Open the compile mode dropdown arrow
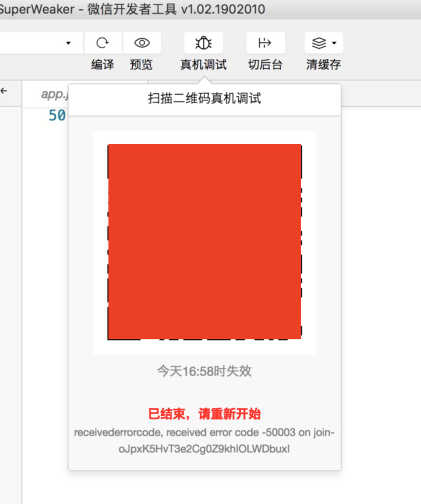The width and height of the screenshot is (421, 504). point(68,43)
